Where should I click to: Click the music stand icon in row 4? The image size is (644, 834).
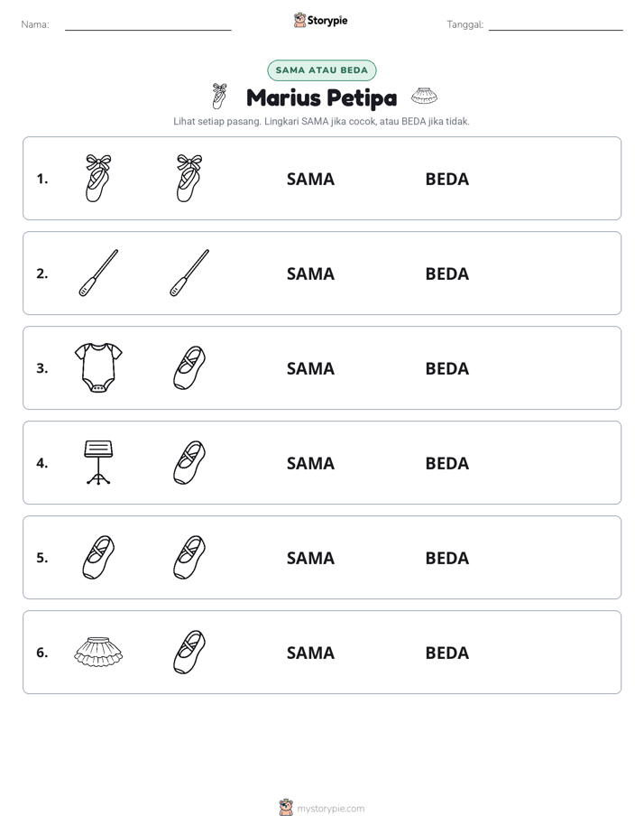pos(98,462)
